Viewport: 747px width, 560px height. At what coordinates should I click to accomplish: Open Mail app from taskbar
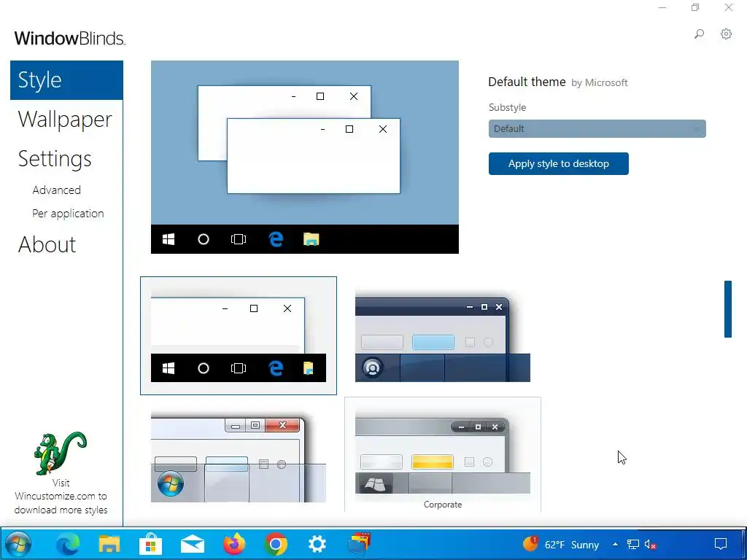pyautogui.click(x=193, y=544)
